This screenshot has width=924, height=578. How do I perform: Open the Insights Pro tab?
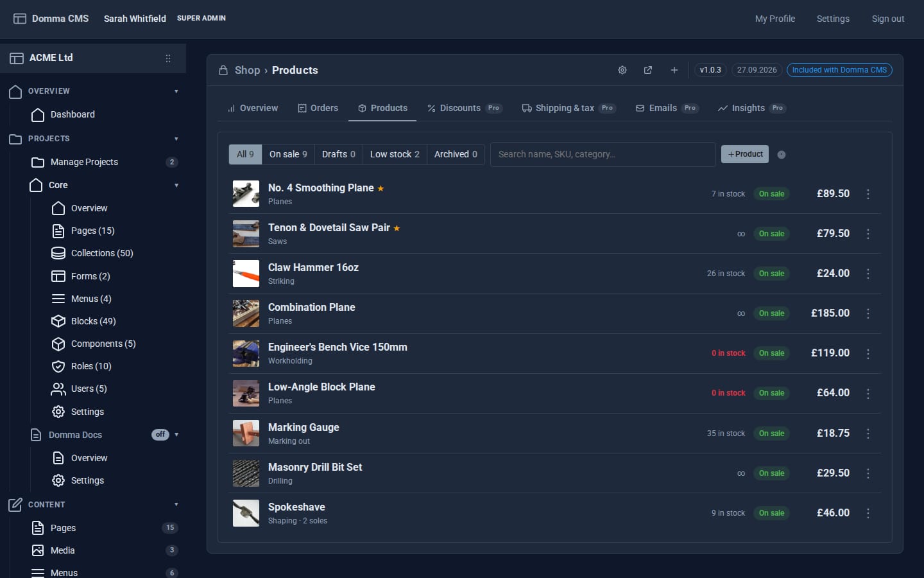click(752, 108)
